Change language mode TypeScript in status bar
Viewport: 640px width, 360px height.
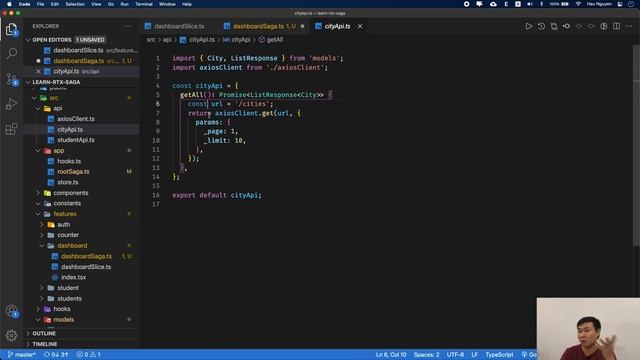[x=499, y=355]
